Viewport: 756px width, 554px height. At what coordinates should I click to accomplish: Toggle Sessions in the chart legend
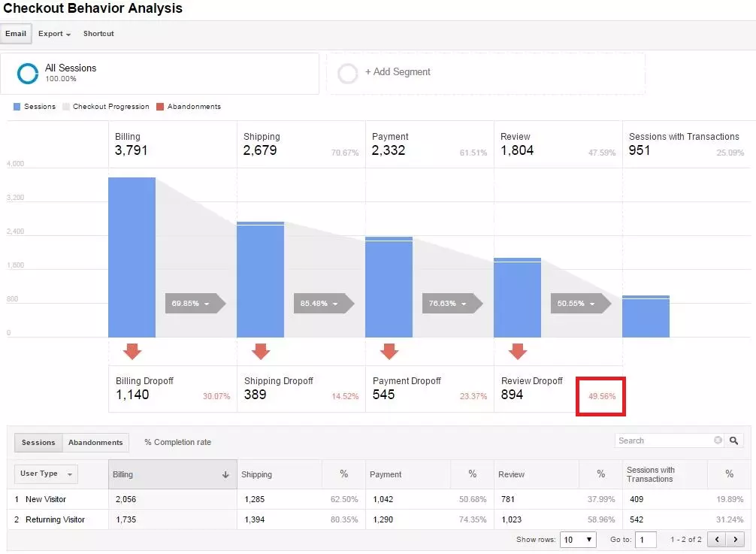click(x=35, y=106)
